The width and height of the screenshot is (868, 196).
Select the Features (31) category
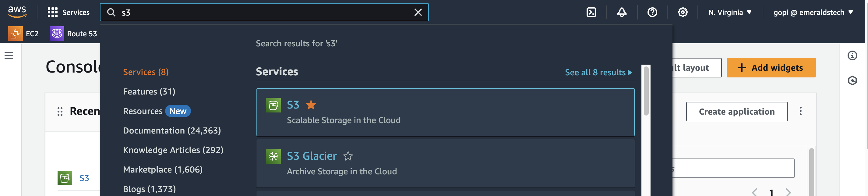click(x=149, y=91)
